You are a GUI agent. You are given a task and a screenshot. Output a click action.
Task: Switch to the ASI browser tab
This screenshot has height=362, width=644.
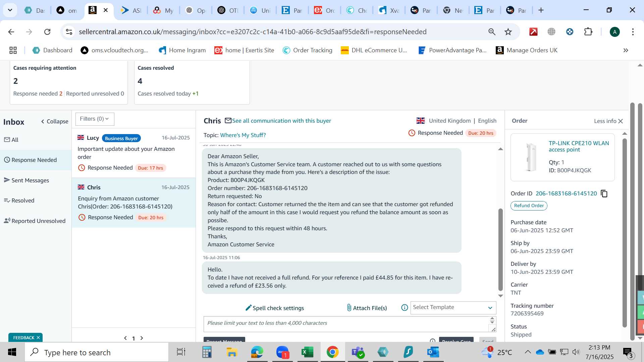click(x=131, y=10)
